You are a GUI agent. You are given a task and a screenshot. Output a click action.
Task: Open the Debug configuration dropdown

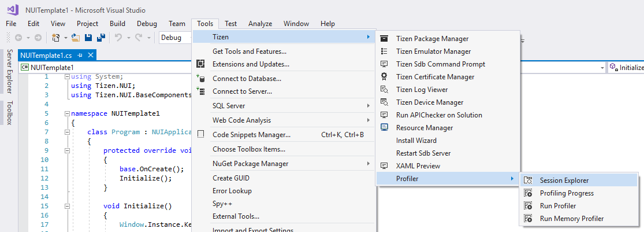point(175,38)
